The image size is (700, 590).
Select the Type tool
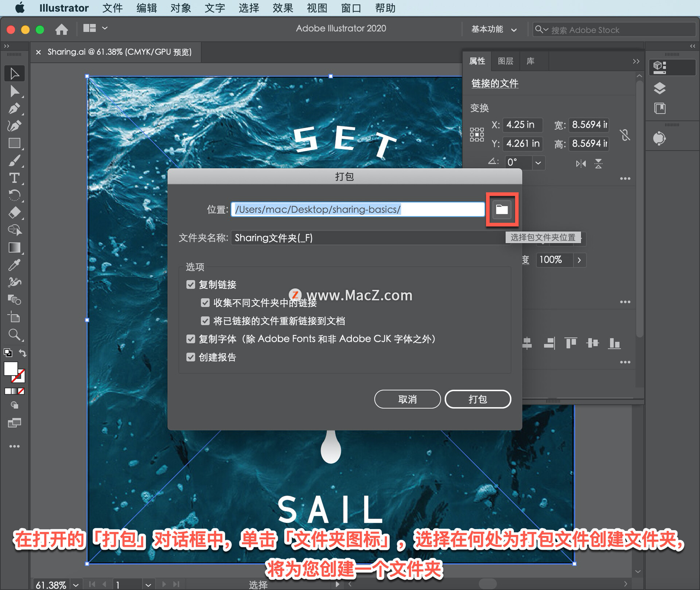pyautogui.click(x=15, y=178)
